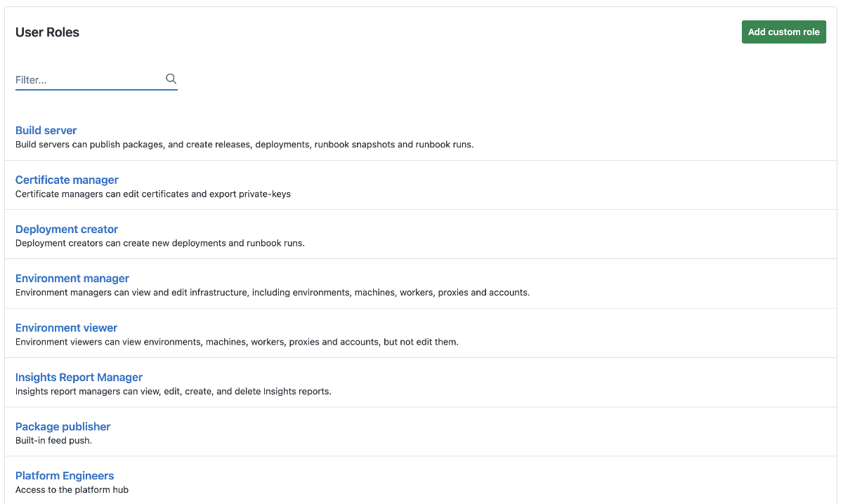Viewport: 843px width, 504px height.
Task: Select the Build server description text row
Action: [245, 144]
